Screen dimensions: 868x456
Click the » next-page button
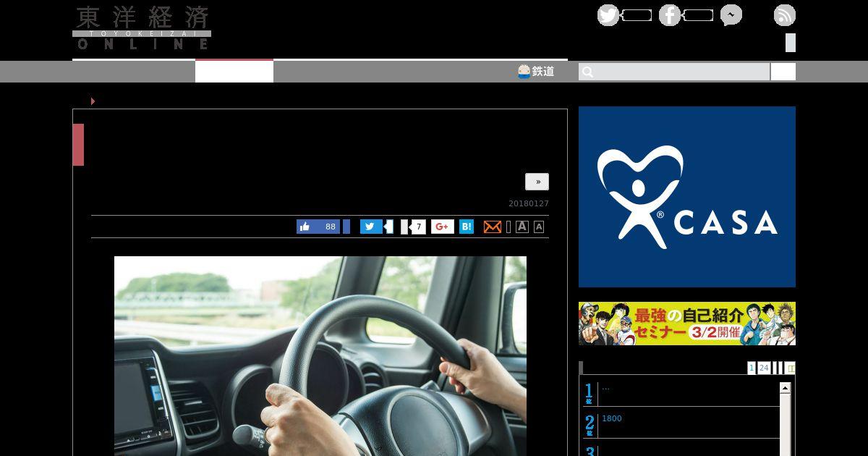[x=537, y=182]
